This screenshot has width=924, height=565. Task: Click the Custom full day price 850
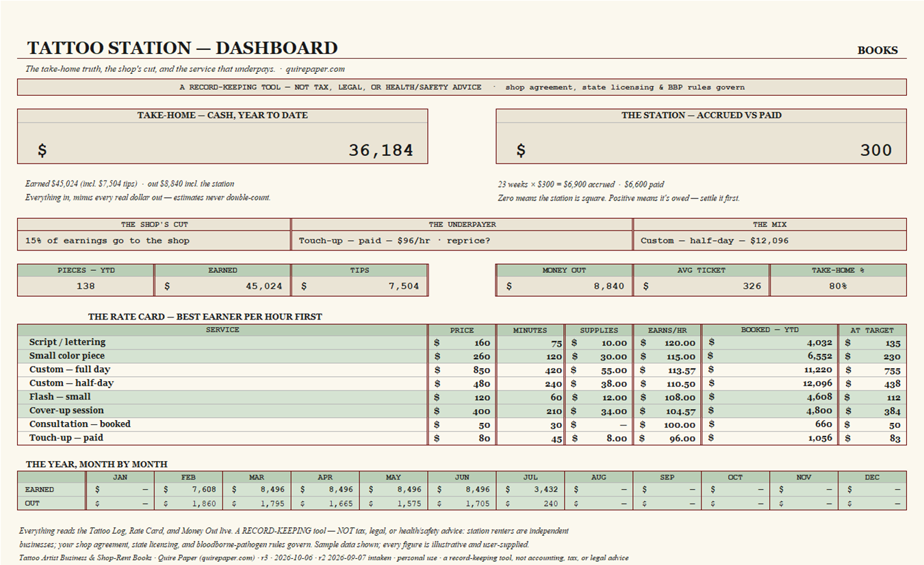[481, 370]
